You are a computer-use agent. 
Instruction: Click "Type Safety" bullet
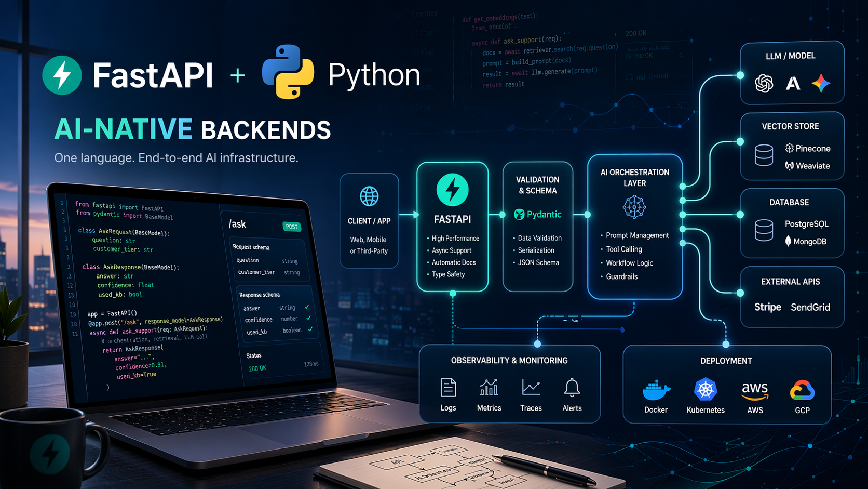click(x=448, y=274)
